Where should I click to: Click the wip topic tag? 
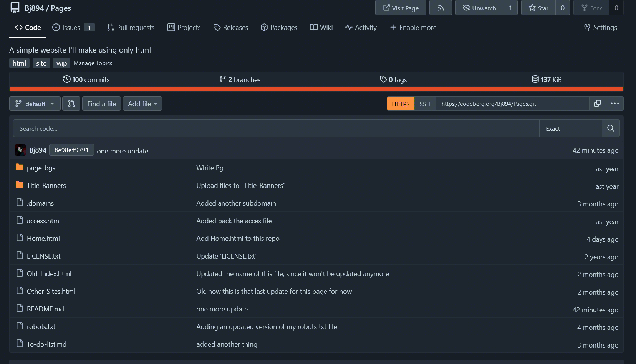[61, 63]
